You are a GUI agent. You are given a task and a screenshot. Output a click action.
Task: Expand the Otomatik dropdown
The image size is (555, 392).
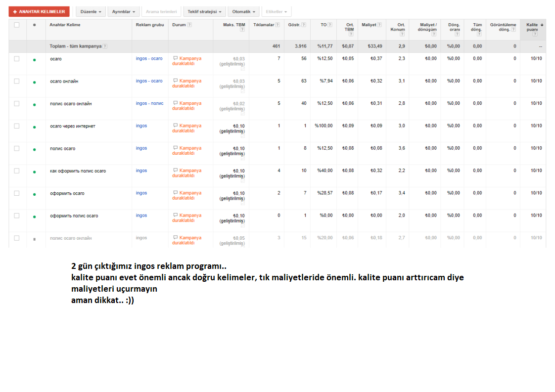click(x=243, y=12)
